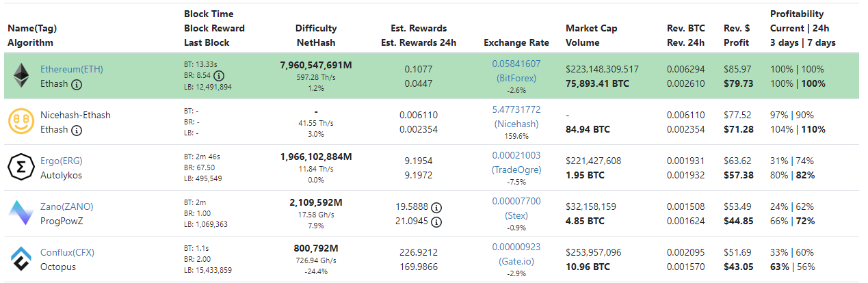
Task: Click Ergo block time BT: 2m 46s
Action: [x=202, y=157]
